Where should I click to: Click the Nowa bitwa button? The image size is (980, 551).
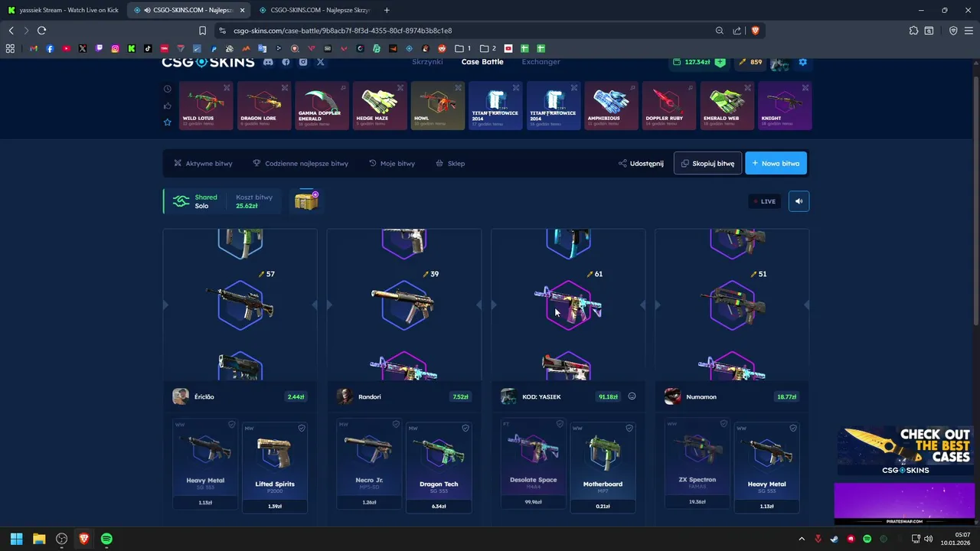tap(776, 163)
